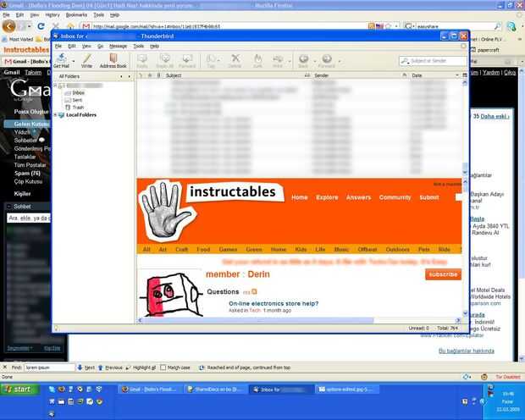Click the starred column header icon

(150, 75)
